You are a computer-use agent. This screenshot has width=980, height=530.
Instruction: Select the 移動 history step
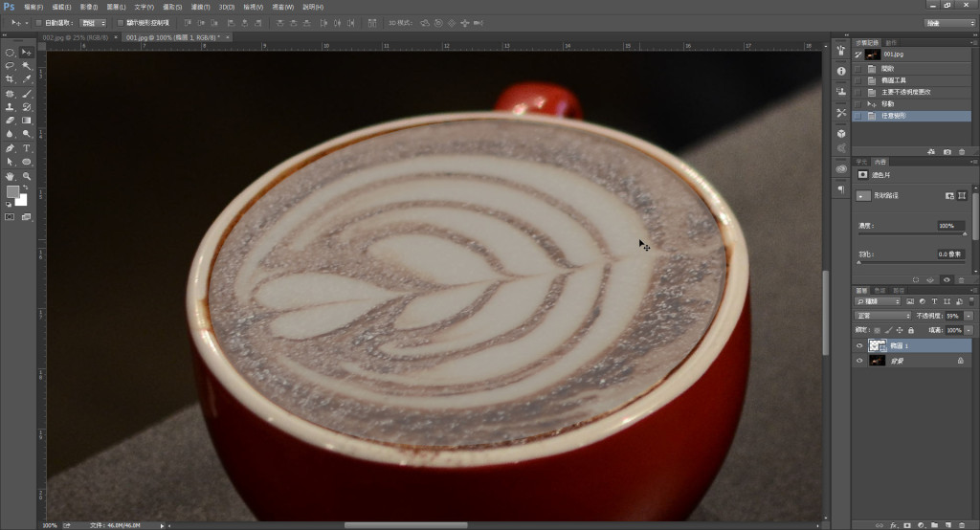coord(886,103)
